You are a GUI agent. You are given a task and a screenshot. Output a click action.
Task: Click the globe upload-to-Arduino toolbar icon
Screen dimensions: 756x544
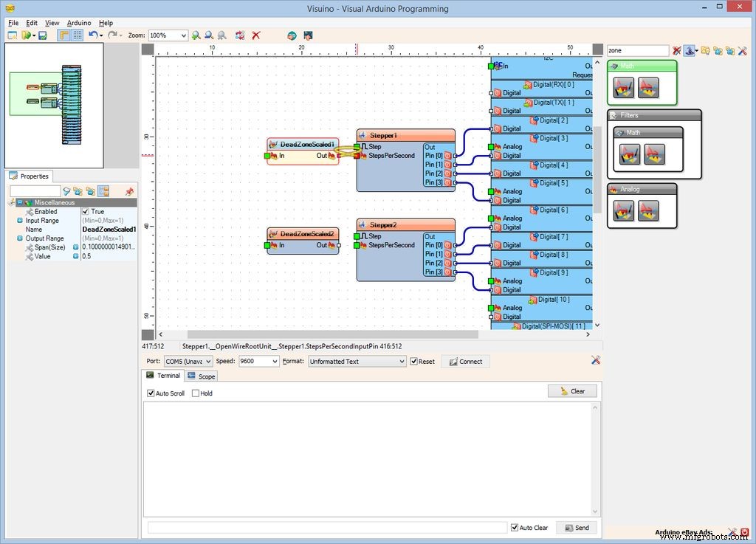(291, 35)
